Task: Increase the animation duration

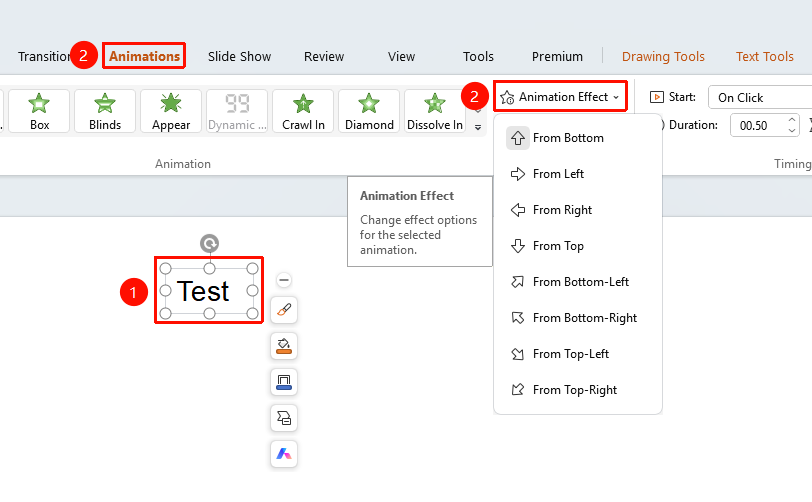Action: (791, 120)
